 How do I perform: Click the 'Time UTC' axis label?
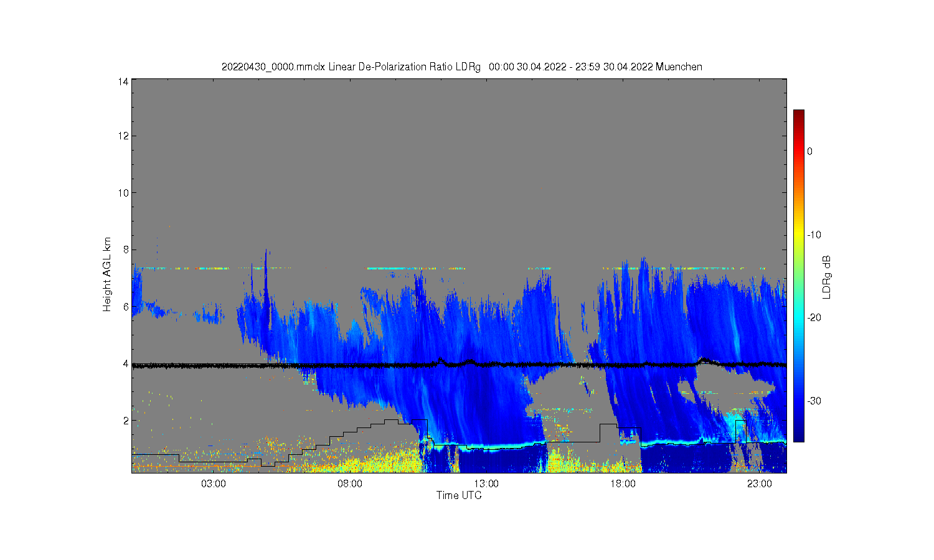click(x=459, y=495)
